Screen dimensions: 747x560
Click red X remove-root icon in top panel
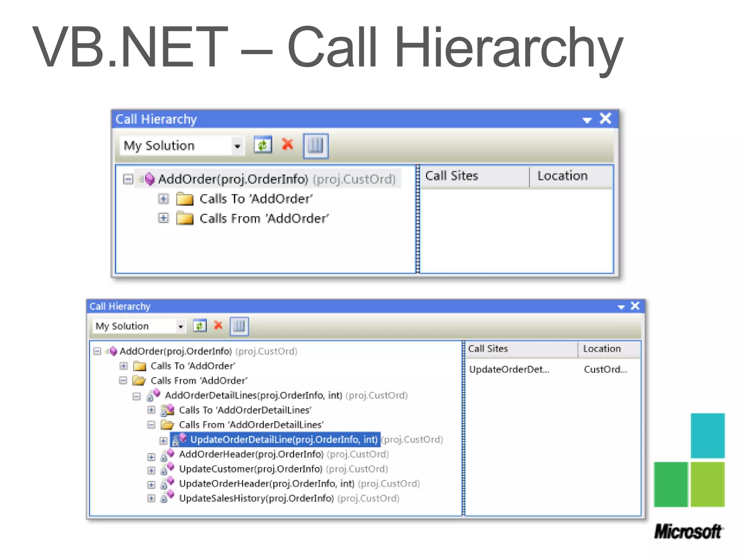click(288, 145)
